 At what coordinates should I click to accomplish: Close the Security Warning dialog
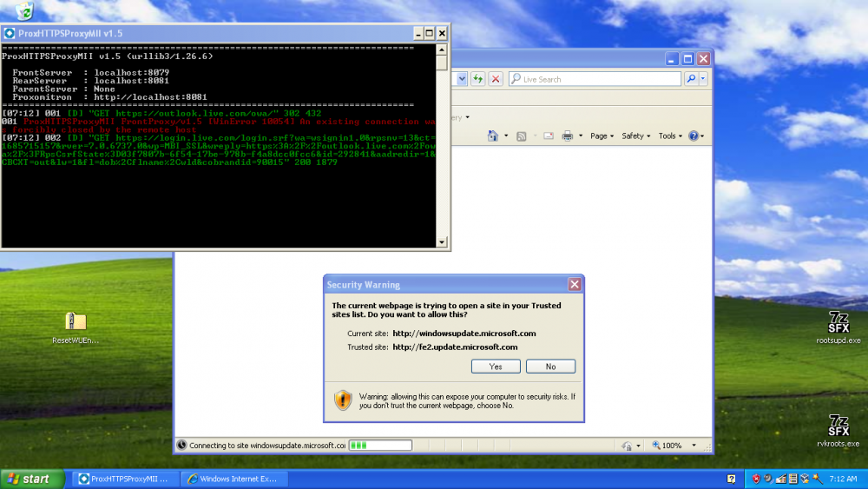tap(575, 285)
